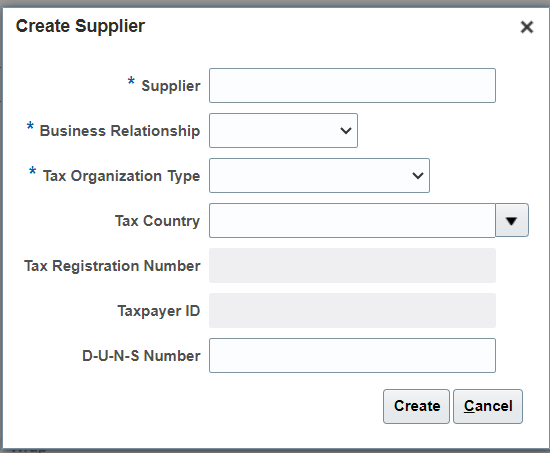Cancel supplier creation
Screen dimensions: 550x453
488,406
